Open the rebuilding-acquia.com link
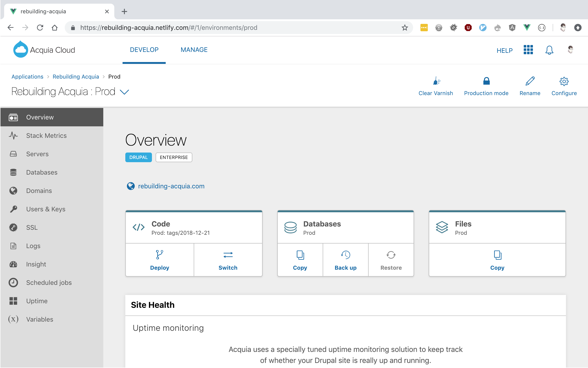The image size is (588, 368). pyautogui.click(x=171, y=186)
